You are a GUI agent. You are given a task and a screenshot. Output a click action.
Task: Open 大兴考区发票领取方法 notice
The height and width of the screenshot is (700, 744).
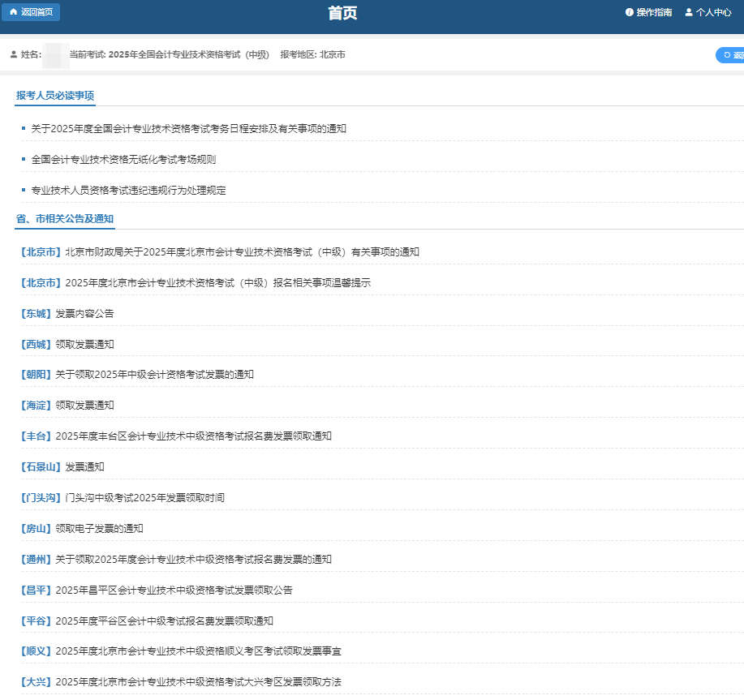click(x=198, y=681)
